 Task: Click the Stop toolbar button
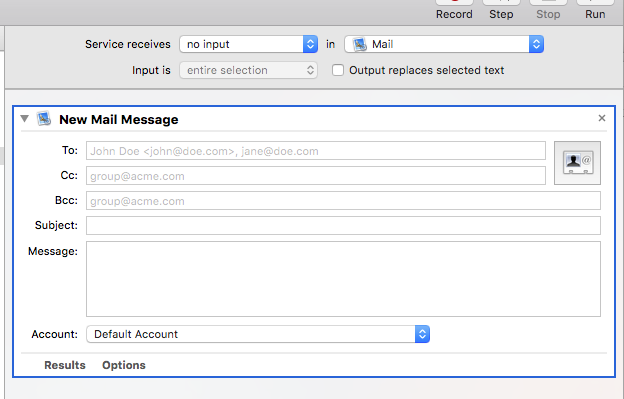(548, 10)
